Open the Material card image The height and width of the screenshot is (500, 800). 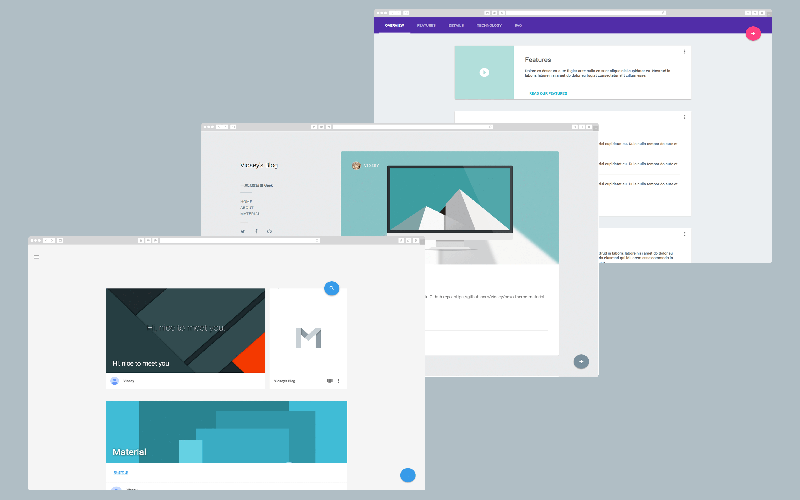click(x=226, y=432)
